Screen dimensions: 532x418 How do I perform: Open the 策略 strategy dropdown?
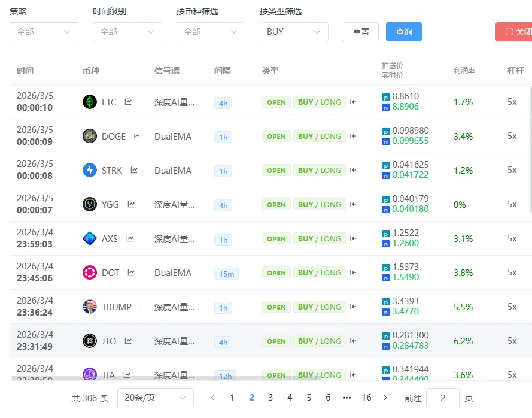(x=44, y=32)
